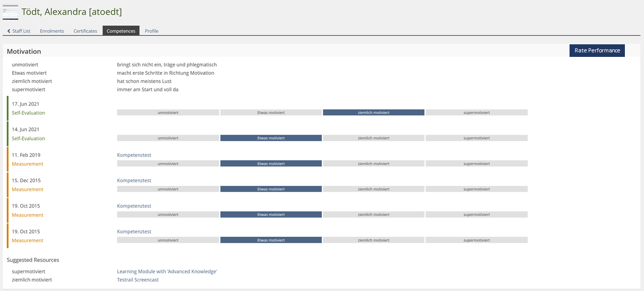Click the Motivation competence heading
The height and width of the screenshot is (291, 644).
(x=24, y=51)
